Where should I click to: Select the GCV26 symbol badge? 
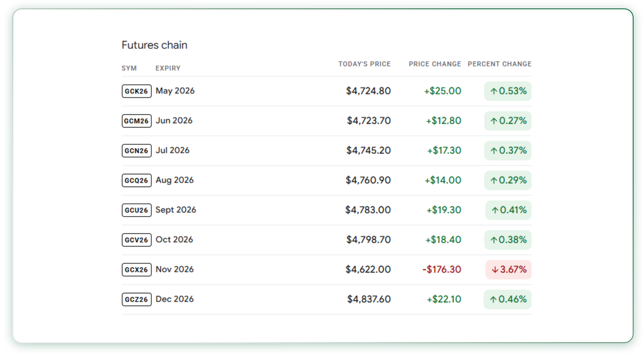(x=136, y=240)
